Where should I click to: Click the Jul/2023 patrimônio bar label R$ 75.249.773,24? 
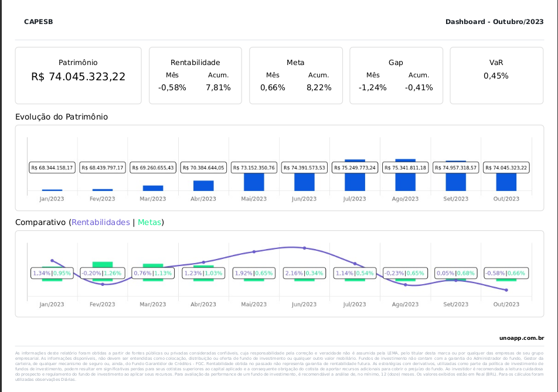355,168
